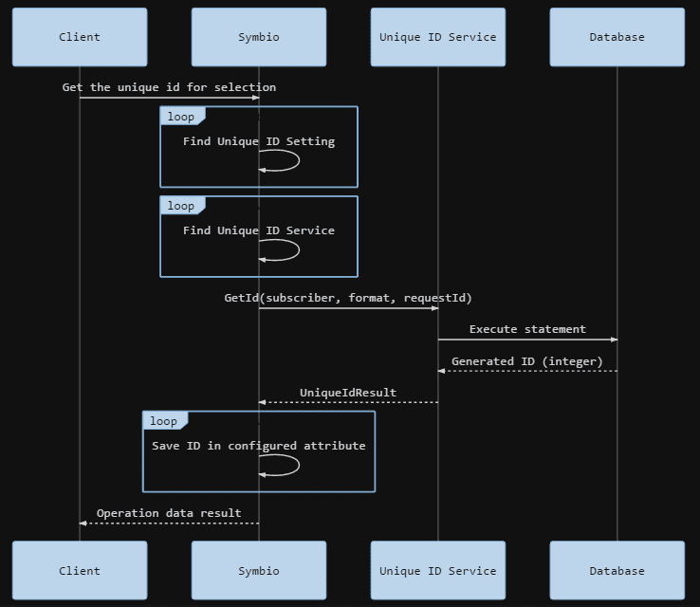This screenshot has width=700, height=607.
Task: Click the top Database participant box
Action: (x=617, y=37)
